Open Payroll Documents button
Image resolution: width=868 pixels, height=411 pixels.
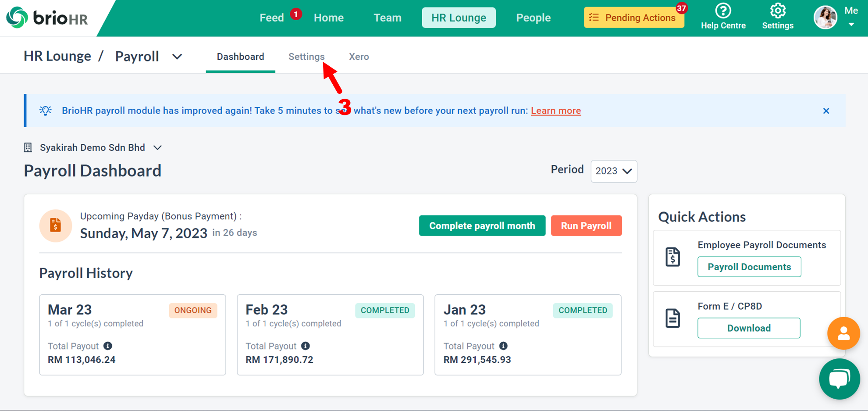(749, 267)
